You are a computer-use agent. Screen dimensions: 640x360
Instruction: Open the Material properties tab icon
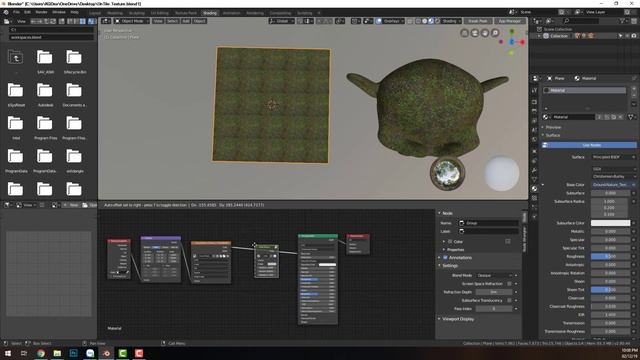point(534,189)
